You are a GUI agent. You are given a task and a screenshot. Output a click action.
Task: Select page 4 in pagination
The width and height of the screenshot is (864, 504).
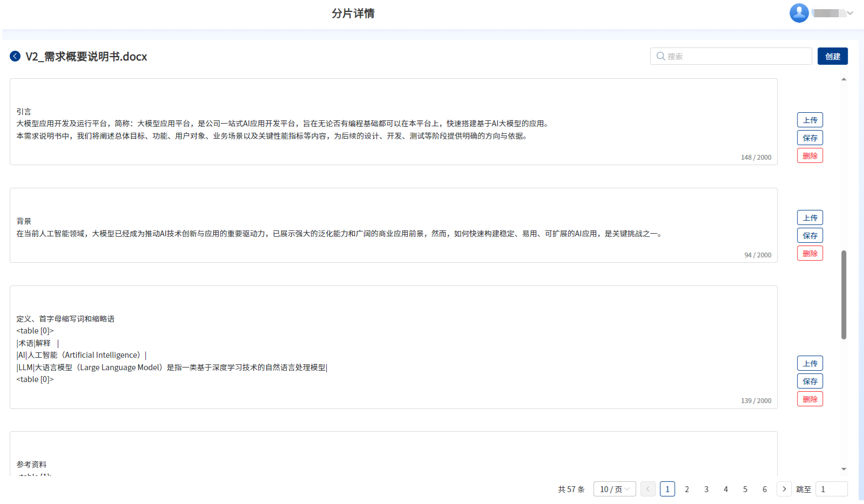[x=726, y=489]
